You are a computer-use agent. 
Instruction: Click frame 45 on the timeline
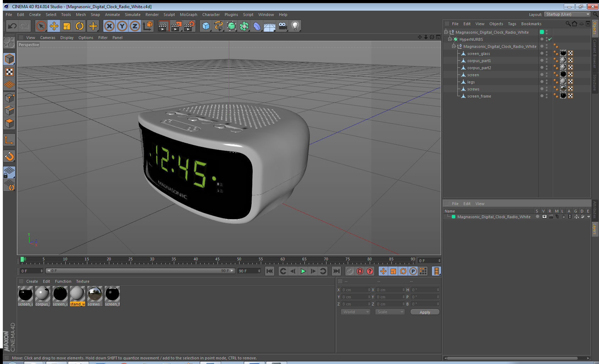(x=217, y=260)
